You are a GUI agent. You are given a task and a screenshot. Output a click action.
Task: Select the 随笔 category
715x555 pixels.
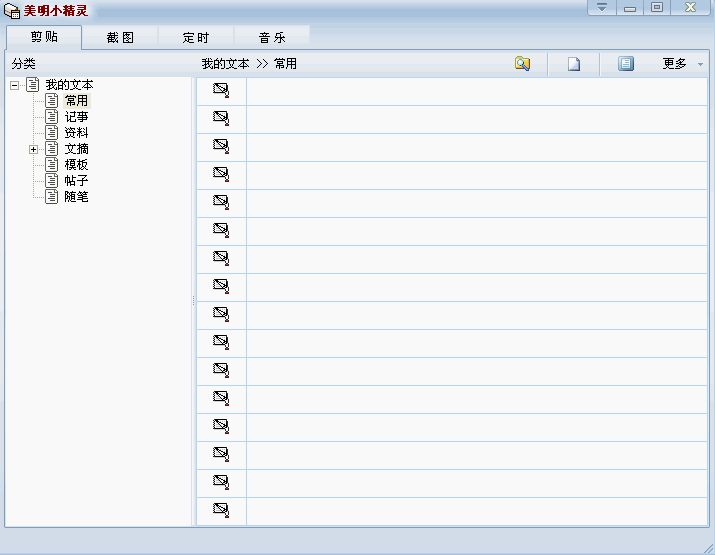click(76, 197)
